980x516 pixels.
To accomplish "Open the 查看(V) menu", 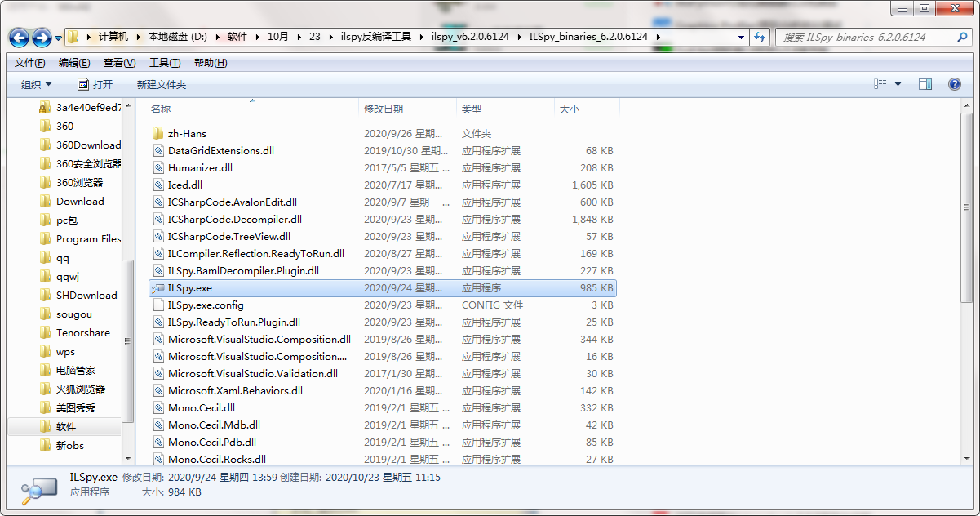I will [119, 63].
